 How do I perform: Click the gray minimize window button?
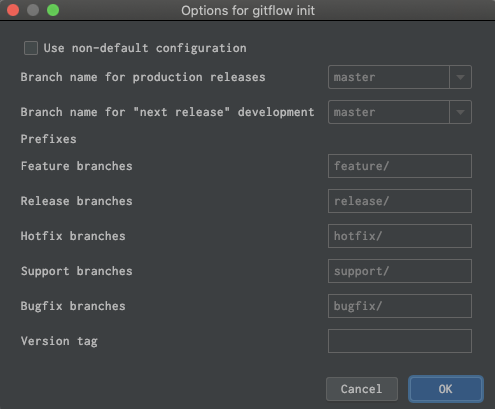click(x=33, y=10)
